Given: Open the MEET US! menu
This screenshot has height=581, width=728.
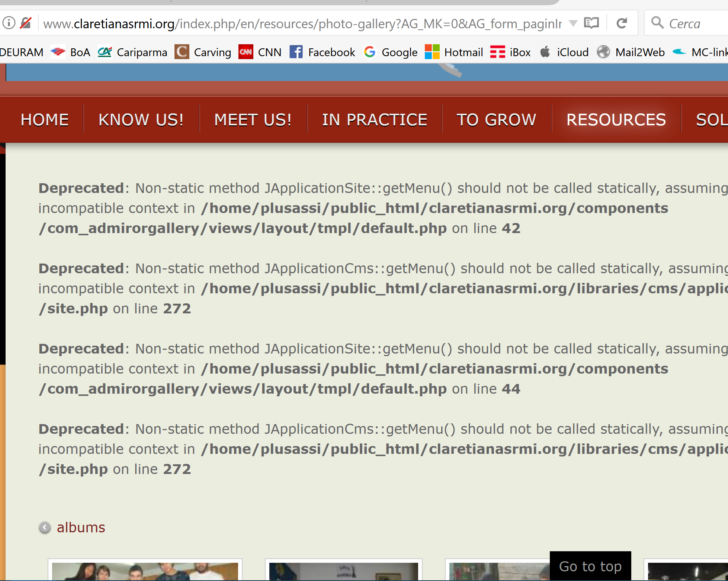Looking at the screenshot, I should pos(253,120).
